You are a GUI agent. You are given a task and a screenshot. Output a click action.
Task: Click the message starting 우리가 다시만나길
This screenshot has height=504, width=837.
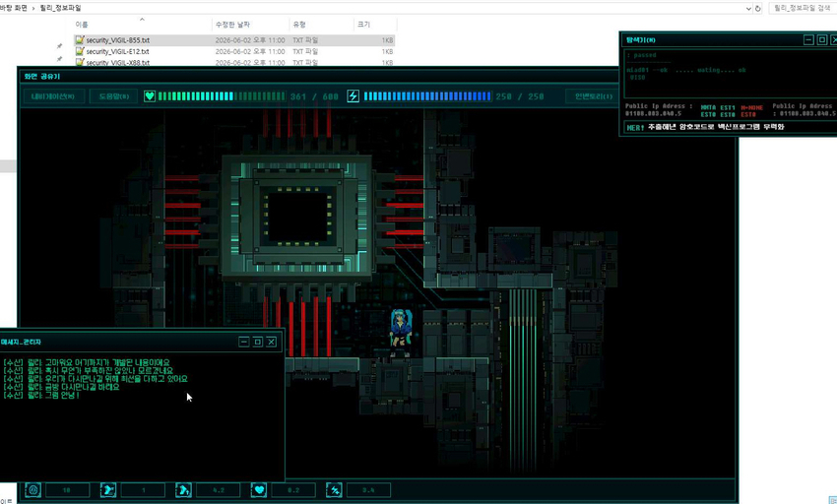click(96, 379)
